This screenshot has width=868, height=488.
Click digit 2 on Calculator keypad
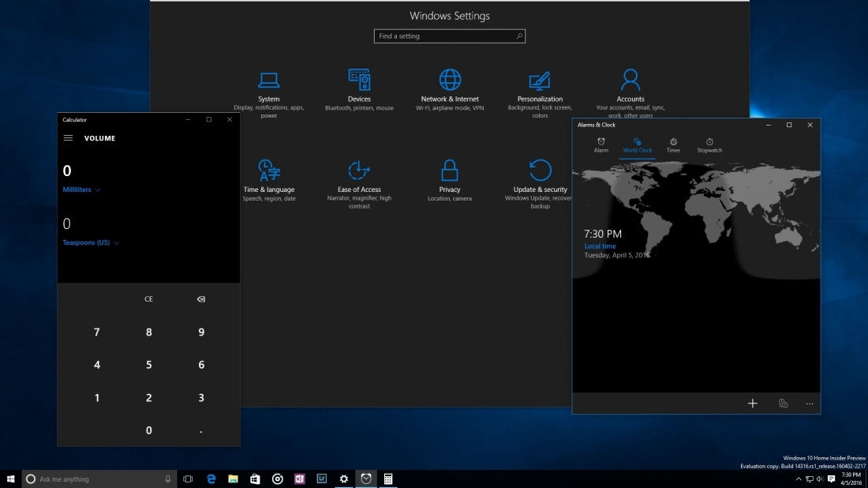coord(148,398)
